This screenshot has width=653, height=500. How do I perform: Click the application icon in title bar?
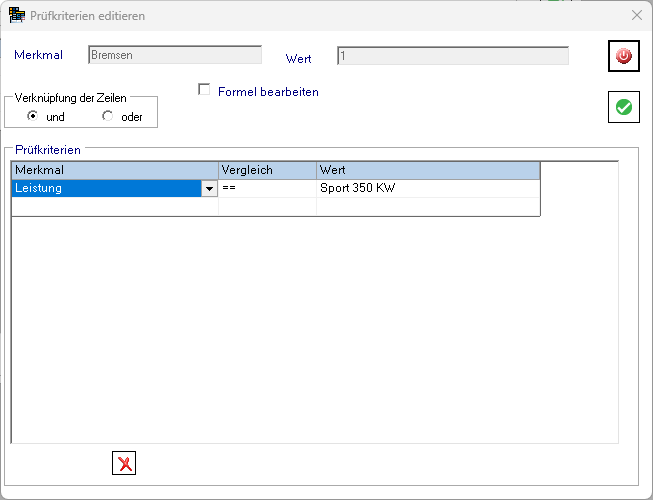pyautogui.click(x=16, y=16)
